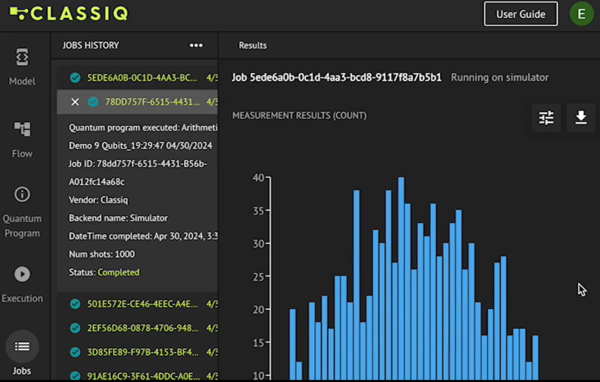Viewport: 600px width, 382px height.
Task: Open the User Guide
Action: pyautogui.click(x=520, y=14)
